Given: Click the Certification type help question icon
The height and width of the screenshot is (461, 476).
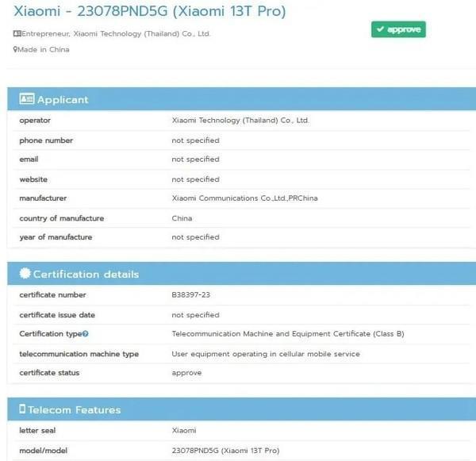Looking at the screenshot, I should [86, 334].
